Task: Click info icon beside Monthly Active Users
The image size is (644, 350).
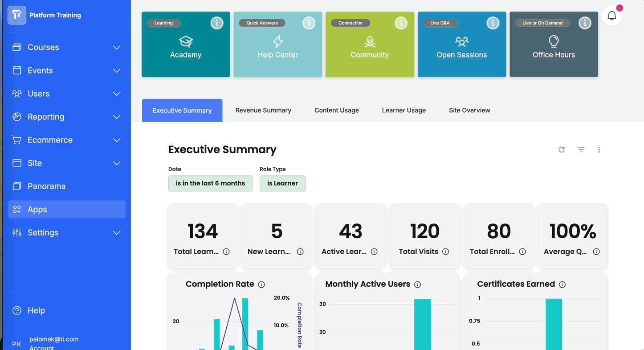Action: (x=417, y=285)
